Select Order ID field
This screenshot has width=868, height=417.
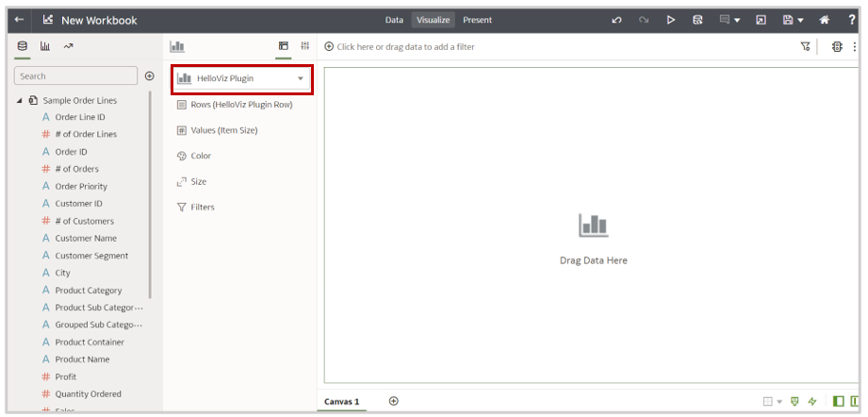[x=71, y=152]
